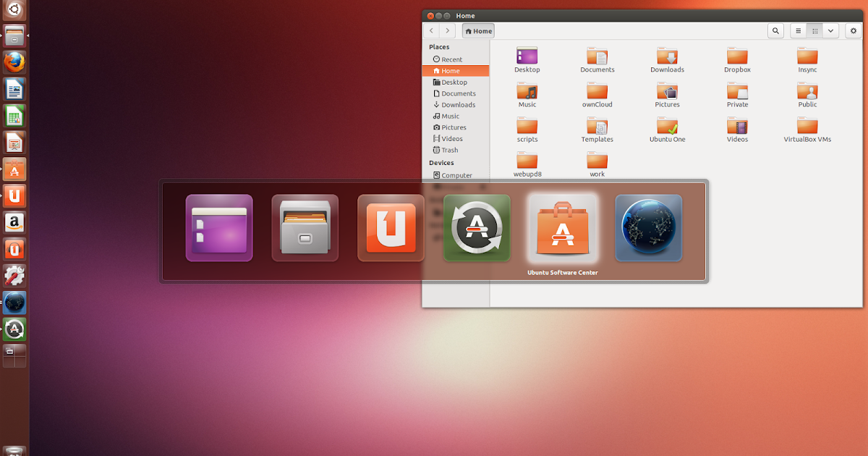Select the Software Updater icon in the switcher

(477, 228)
